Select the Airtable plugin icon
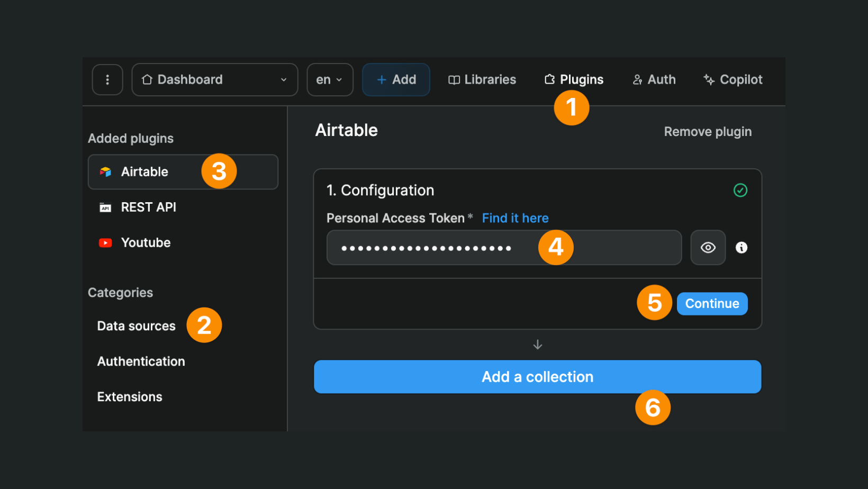 (x=105, y=171)
